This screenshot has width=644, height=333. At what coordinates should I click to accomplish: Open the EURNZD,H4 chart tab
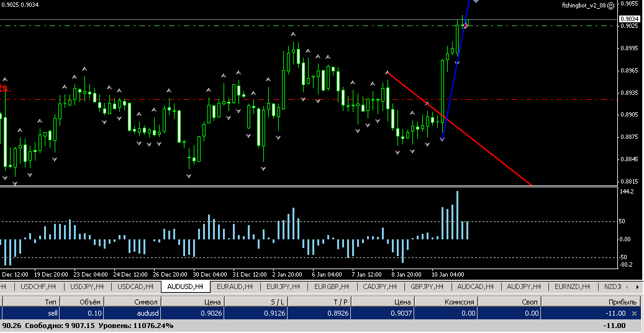click(572, 286)
